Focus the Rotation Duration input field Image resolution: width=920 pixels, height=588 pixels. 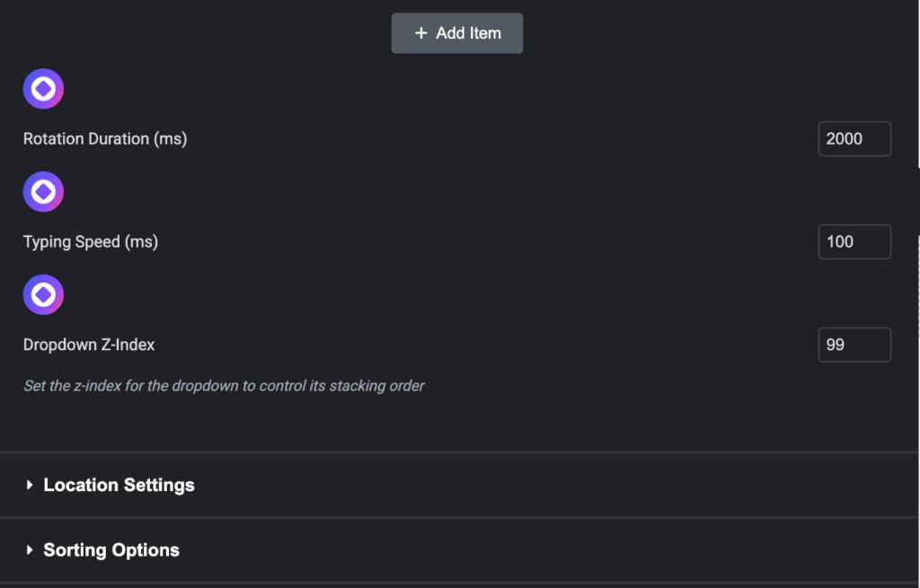click(854, 139)
